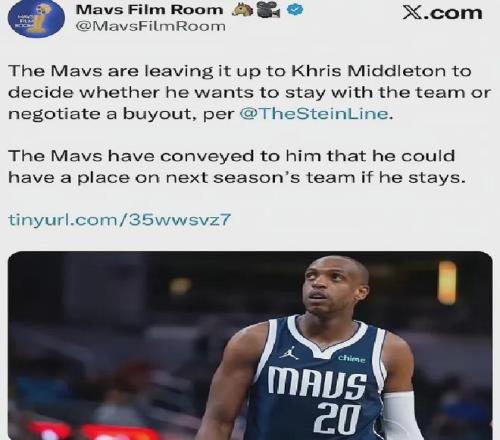Click the blue verified badge icon

click(x=295, y=10)
